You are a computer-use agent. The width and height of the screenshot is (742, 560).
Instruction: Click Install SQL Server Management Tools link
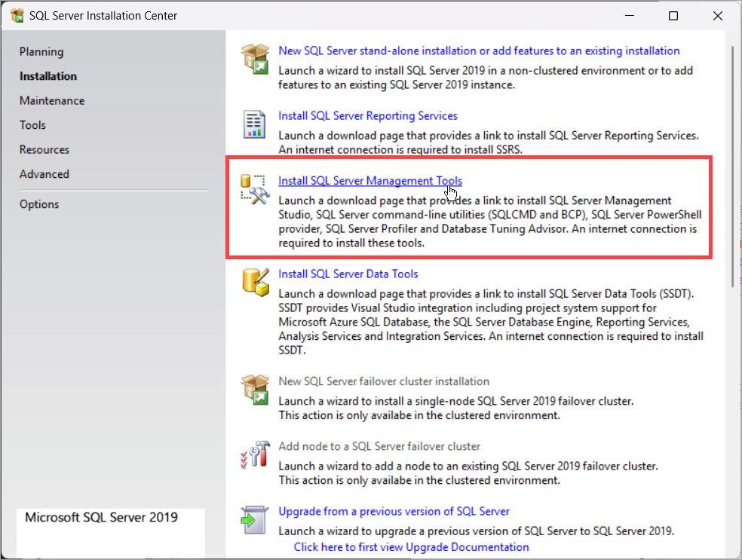tap(370, 181)
